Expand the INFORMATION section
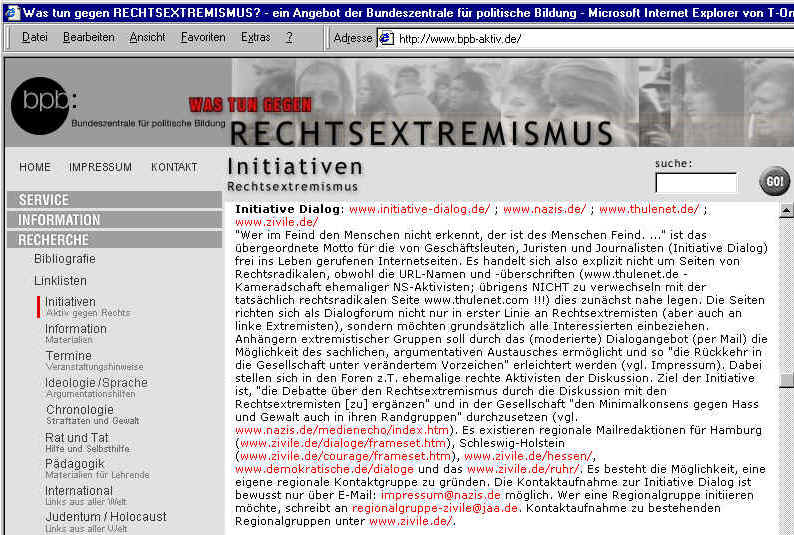Viewport: 794px width, 535px height. click(114, 220)
